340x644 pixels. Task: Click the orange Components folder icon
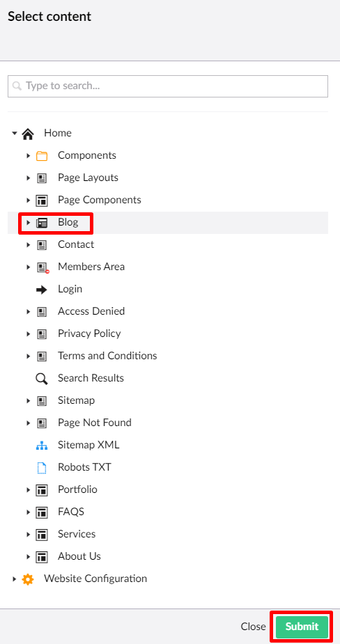[42, 156]
